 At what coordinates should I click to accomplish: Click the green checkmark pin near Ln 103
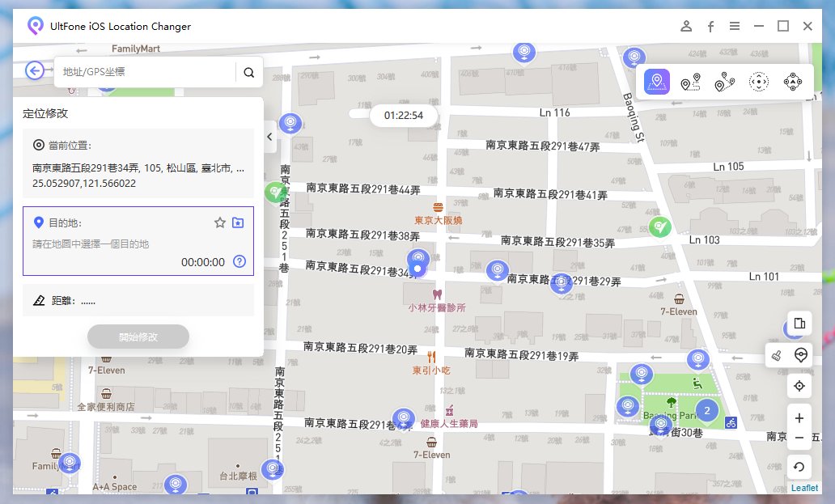[x=659, y=227]
